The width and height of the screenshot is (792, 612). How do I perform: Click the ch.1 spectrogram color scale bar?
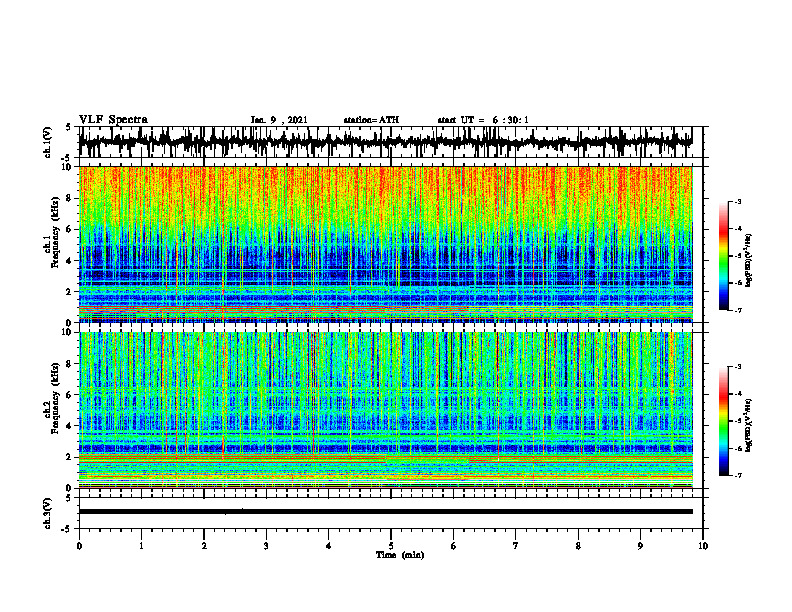pyautogui.click(x=723, y=256)
